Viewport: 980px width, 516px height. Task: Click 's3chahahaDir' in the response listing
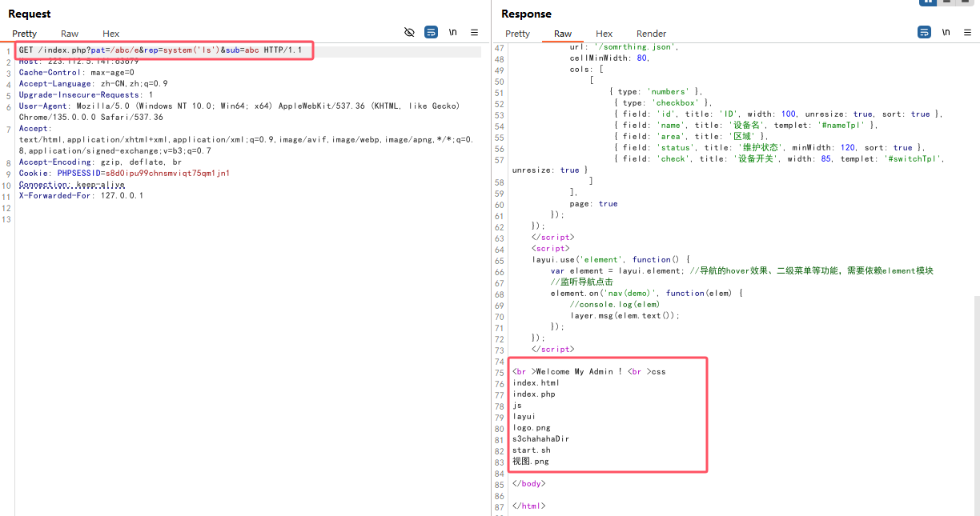(541, 438)
